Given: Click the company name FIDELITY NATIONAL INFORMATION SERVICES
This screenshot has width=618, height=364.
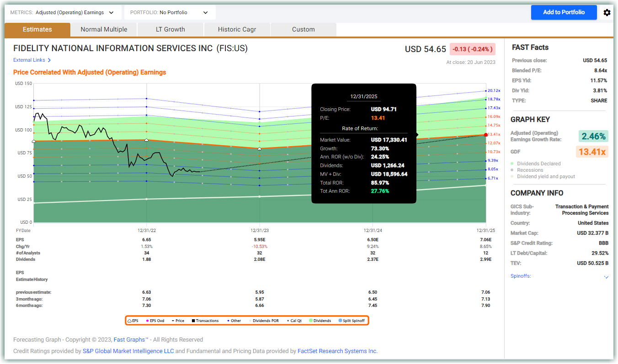Looking at the screenshot, I should pyautogui.click(x=113, y=48).
